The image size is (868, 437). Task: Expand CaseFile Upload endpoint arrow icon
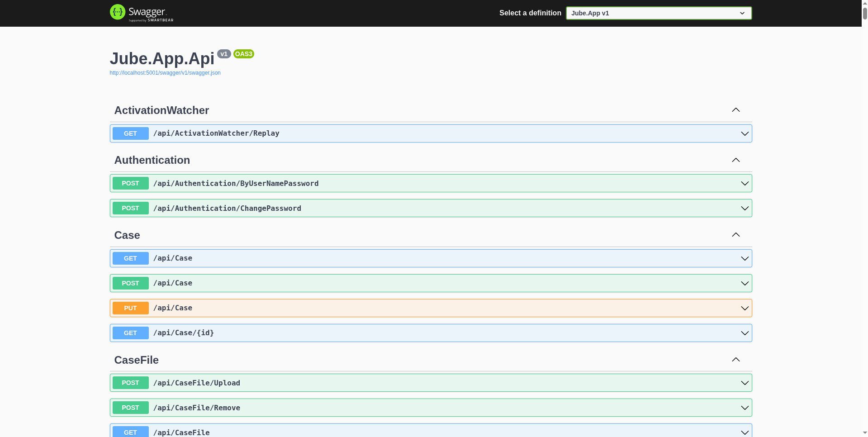(744, 383)
